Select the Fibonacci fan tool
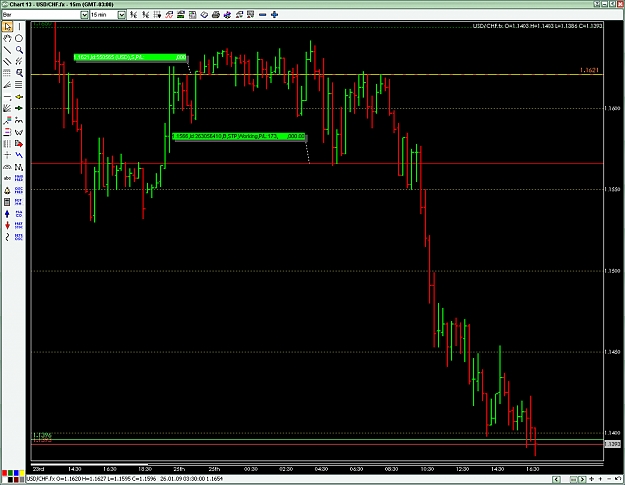This screenshot has height=485, width=625. (x=8, y=85)
